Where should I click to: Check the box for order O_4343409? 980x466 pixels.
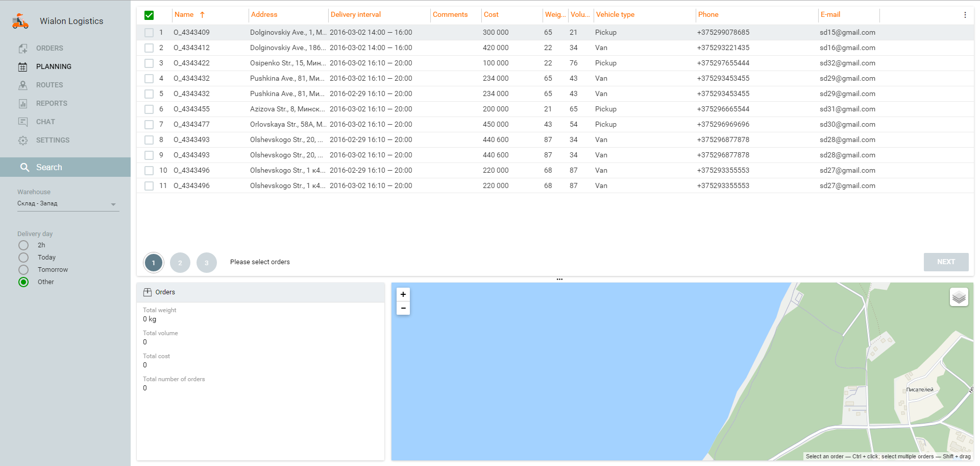(x=149, y=33)
